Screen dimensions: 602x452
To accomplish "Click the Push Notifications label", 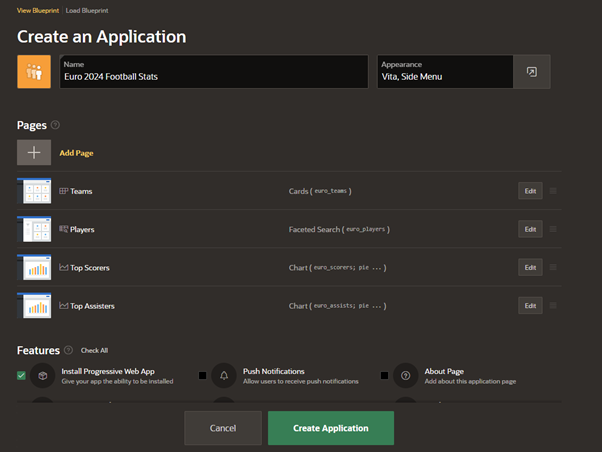I will 274,371.
